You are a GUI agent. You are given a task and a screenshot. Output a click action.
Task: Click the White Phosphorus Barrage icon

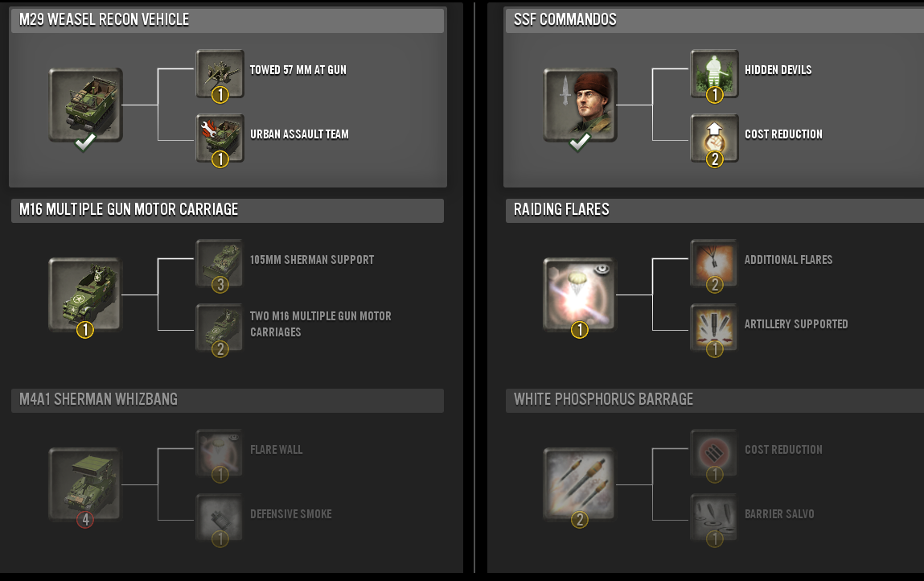click(580, 484)
